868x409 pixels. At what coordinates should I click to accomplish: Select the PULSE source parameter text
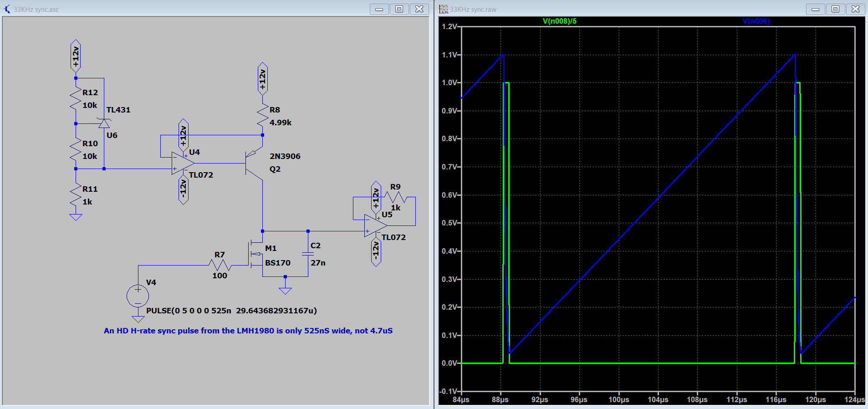(x=231, y=311)
